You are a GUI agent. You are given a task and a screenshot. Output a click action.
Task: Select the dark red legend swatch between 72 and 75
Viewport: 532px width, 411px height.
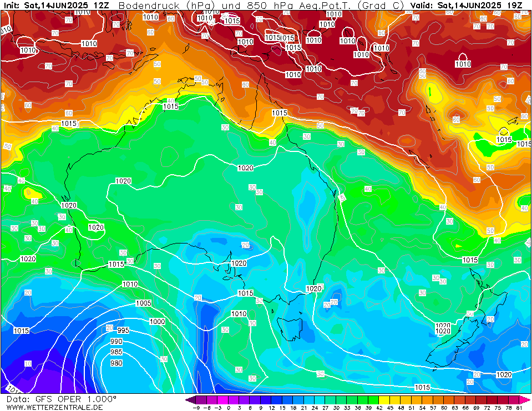[x=492, y=399]
